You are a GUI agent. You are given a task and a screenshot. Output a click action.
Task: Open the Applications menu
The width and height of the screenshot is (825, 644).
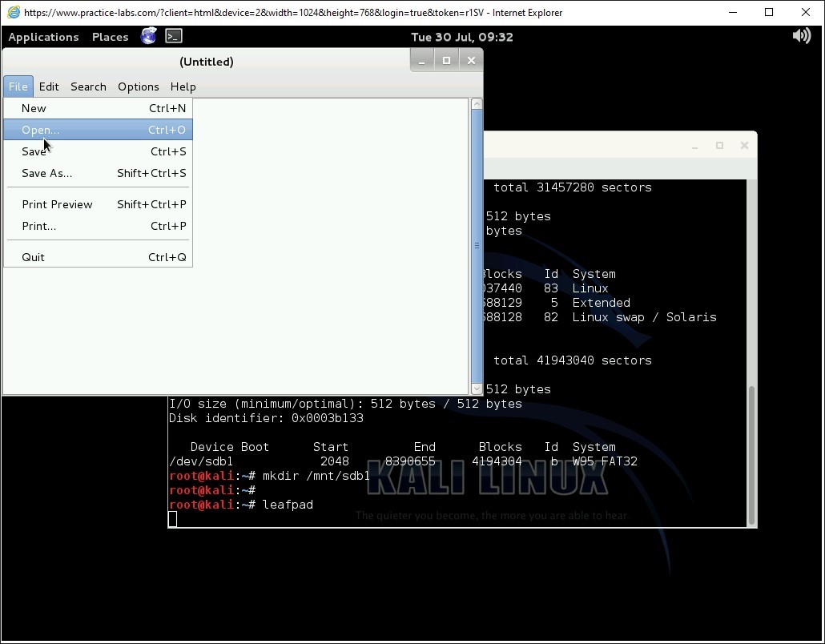click(x=43, y=37)
